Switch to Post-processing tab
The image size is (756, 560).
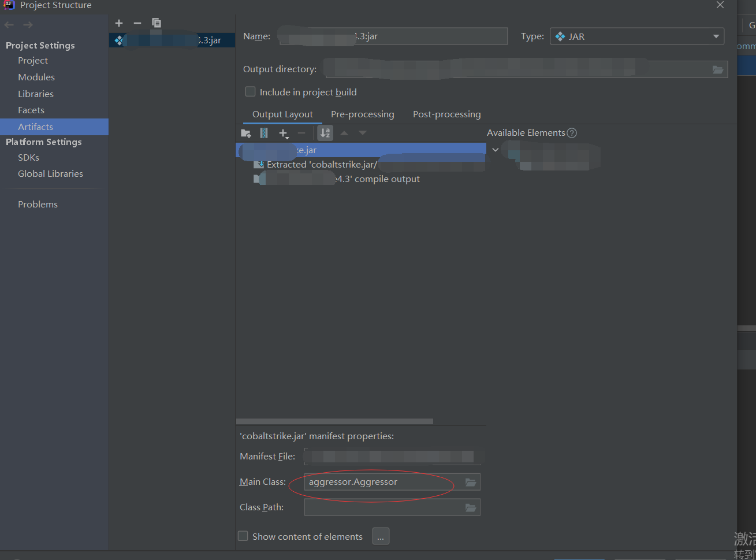(x=447, y=114)
